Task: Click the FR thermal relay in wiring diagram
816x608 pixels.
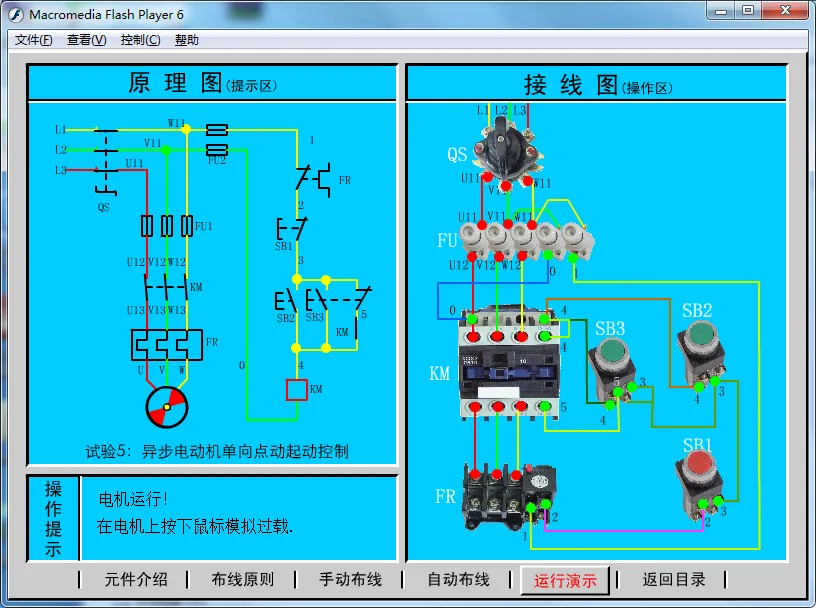Action: [x=511, y=496]
